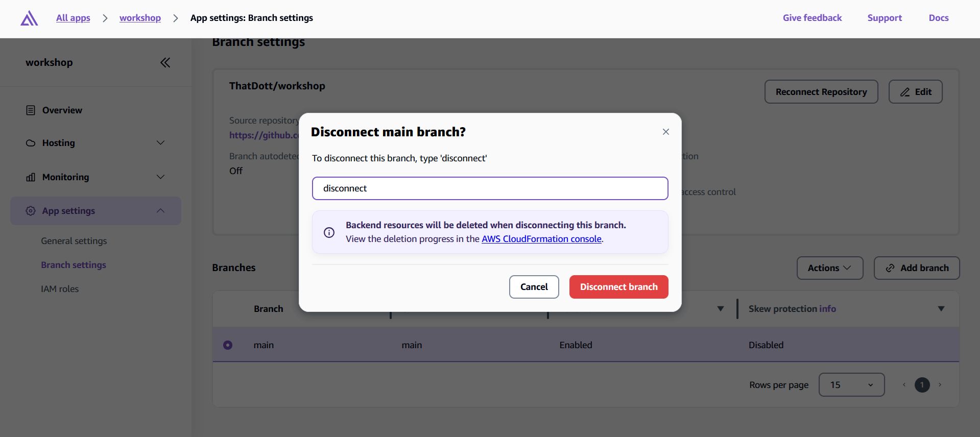Viewport: 980px width, 437px height.
Task: Go to General settings
Action: (74, 241)
